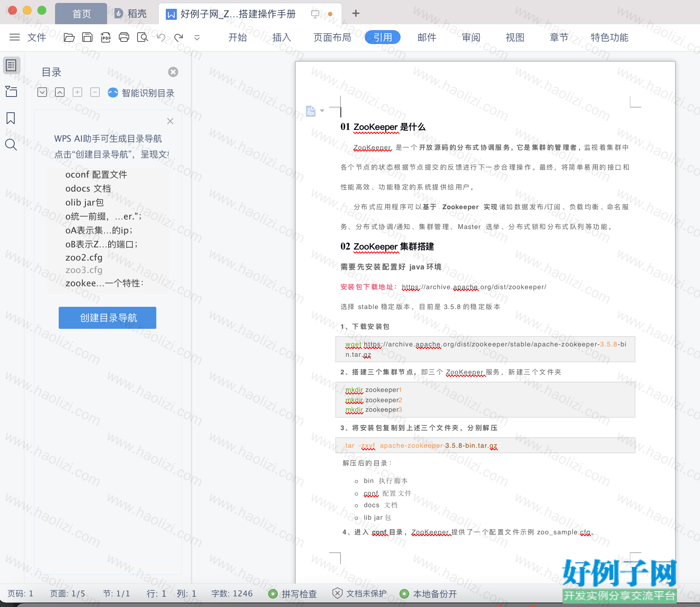Click mkdir zookeeper2 line
Image resolution: width=700 pixels, height=607 pixels.
[373, 400]
